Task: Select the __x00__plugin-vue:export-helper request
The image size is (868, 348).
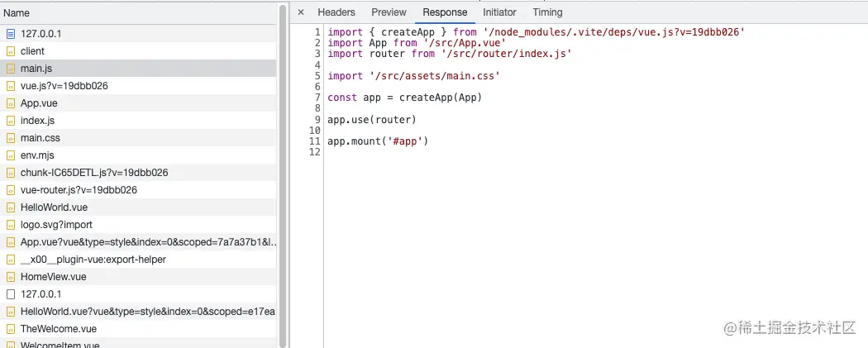Action: [x=138, y=259]
